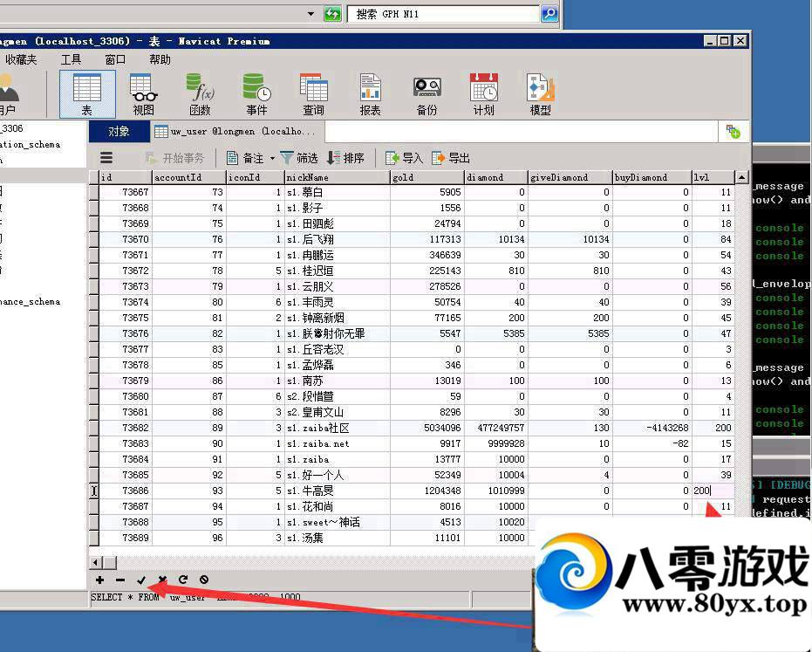Click the refresh icon below the grid
This screenshot has height=652, width=812.
(x=183, y=580)
